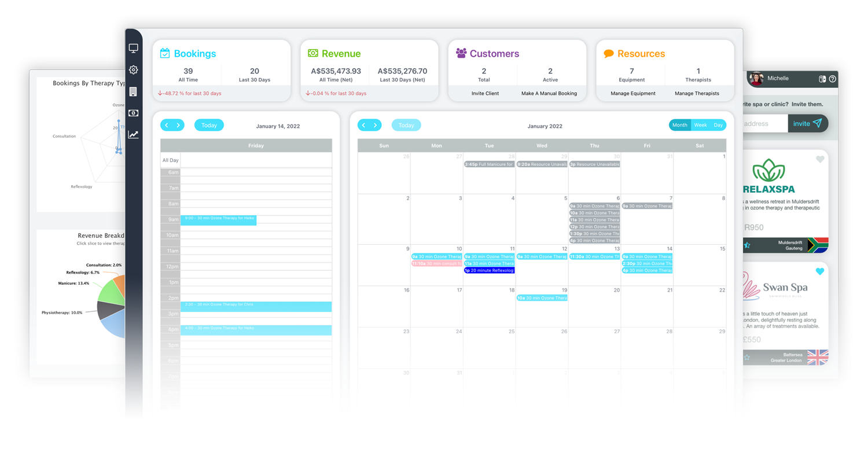
Task: Toggle the star on Swan Spa card
Action: (x=747, y=358)
